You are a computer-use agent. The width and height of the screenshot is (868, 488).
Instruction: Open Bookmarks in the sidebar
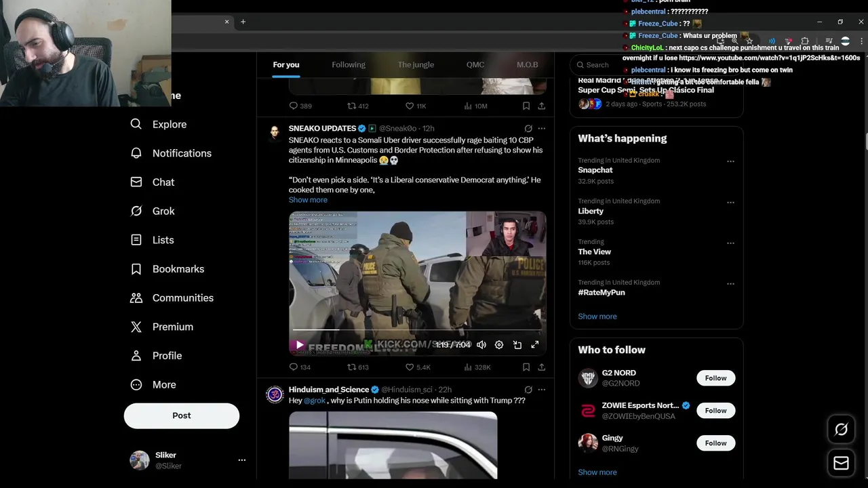(x=167, y=269)
